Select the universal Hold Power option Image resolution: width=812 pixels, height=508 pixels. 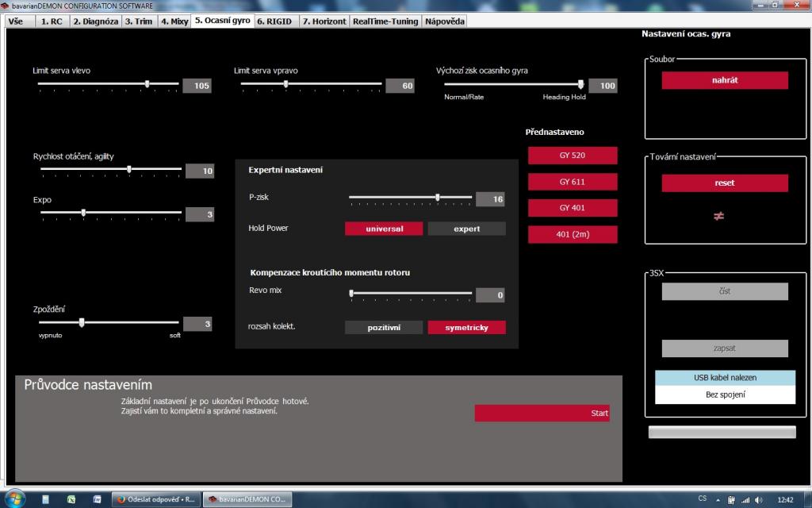[384, 229]
